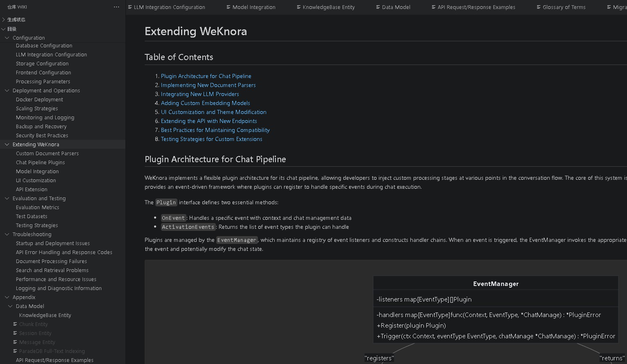Screen dimensions: 627x364
Task: Collapse the Appendix tree node
Action: (7, 297)
